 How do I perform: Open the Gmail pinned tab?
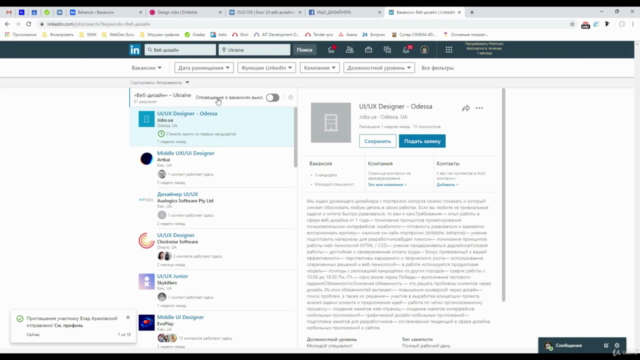tap(9, 12)
